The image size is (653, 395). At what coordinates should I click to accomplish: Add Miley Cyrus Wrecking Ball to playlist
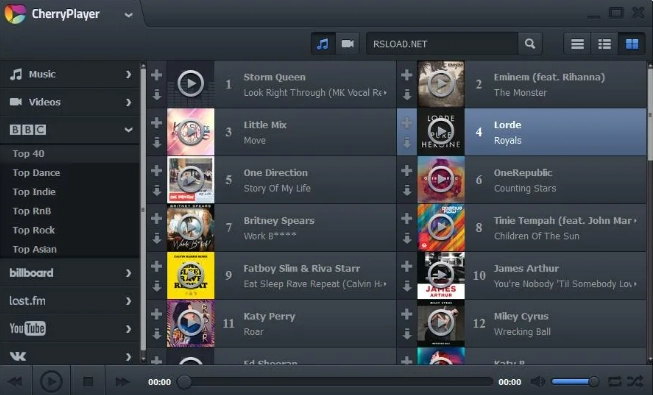tap(406, 314)
